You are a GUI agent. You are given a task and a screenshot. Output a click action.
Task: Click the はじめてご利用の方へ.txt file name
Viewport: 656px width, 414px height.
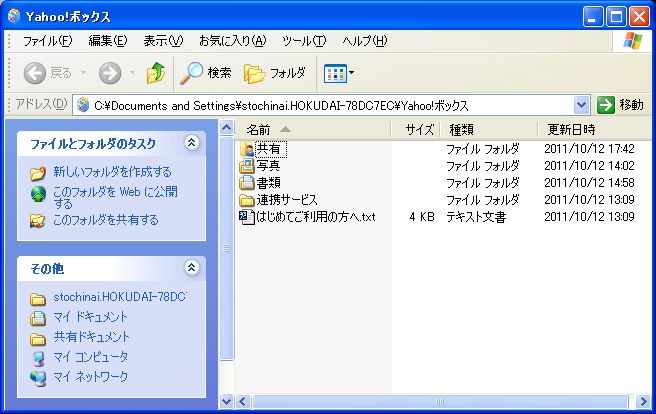coord(316,217)
